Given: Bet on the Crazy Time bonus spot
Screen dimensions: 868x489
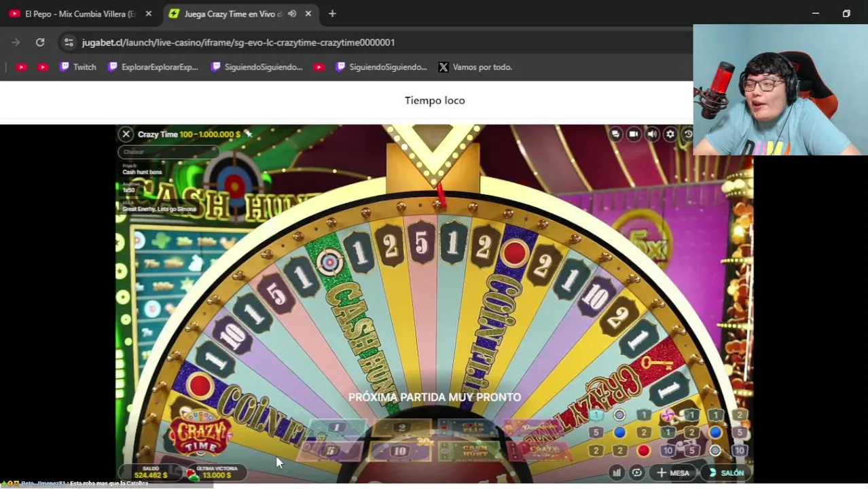Looking at the screenshot, I should [x=542, y=450].
